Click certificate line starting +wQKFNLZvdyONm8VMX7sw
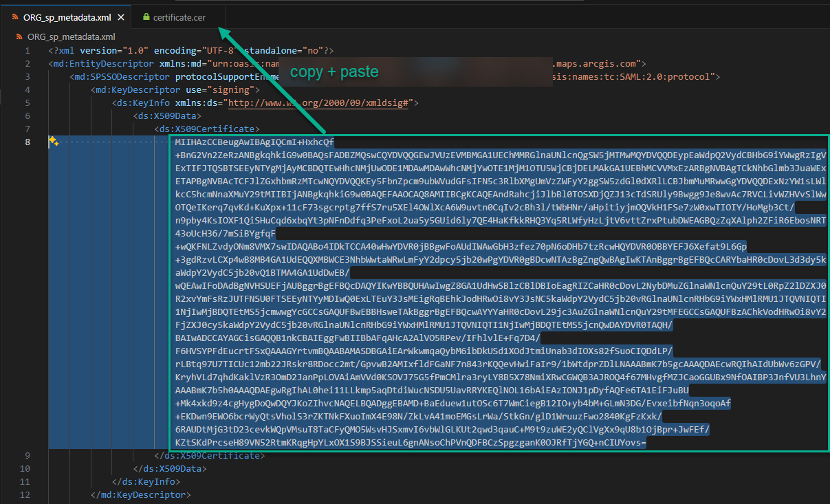This screenshot has height=504, width=830. (461, 246)
